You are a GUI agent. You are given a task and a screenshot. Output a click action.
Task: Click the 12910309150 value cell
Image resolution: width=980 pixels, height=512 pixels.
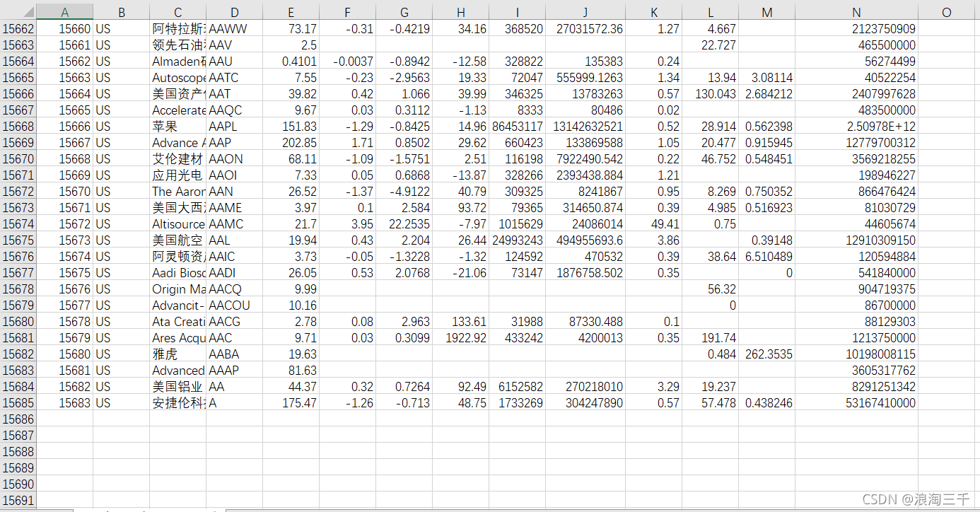857,240
